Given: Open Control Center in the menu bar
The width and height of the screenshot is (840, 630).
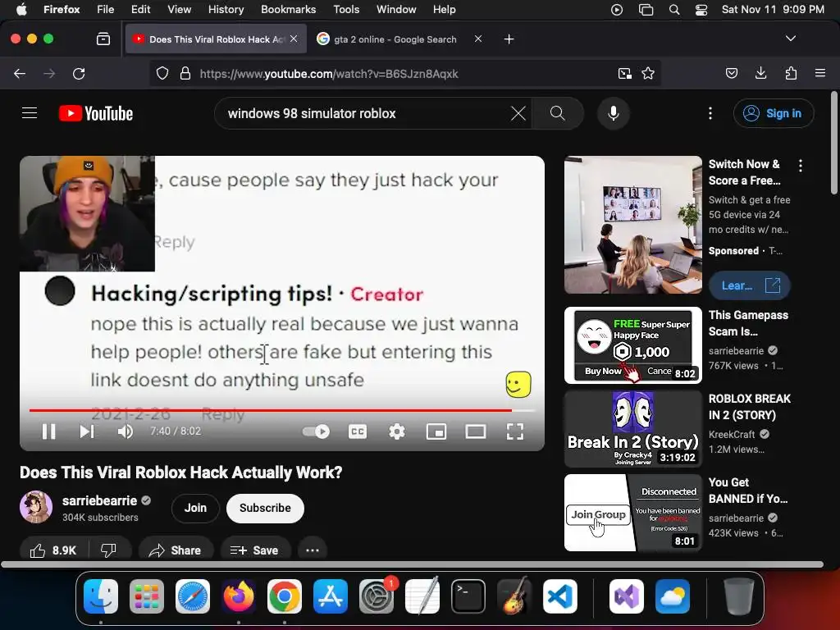Looking at the screenshot, I should click(x=701, y=9).
